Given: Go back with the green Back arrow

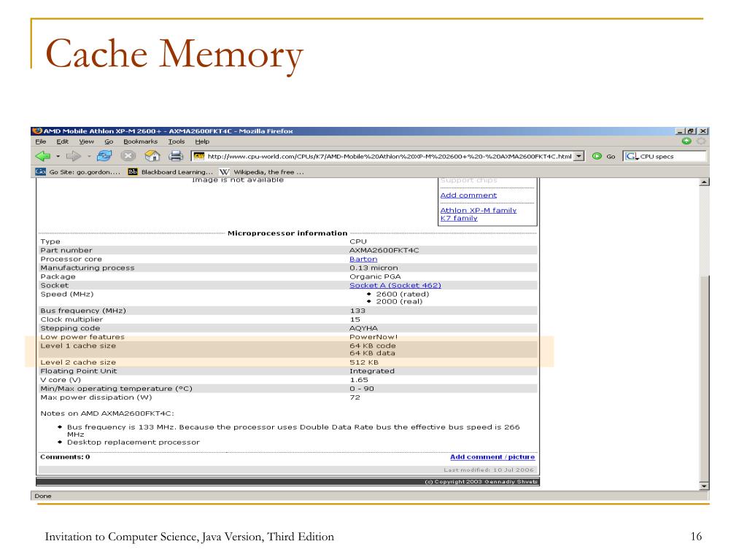Looking at the screenshot, I should tap(43, 156).
